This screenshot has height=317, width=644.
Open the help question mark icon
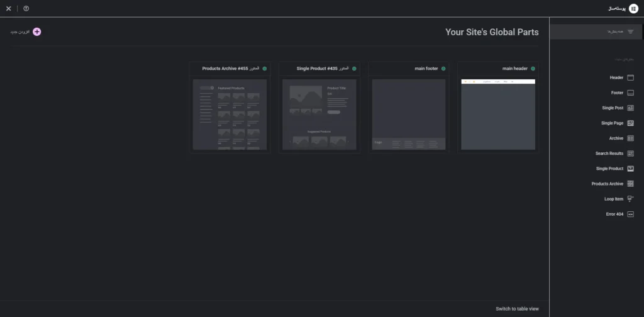(x=26, y=8)
